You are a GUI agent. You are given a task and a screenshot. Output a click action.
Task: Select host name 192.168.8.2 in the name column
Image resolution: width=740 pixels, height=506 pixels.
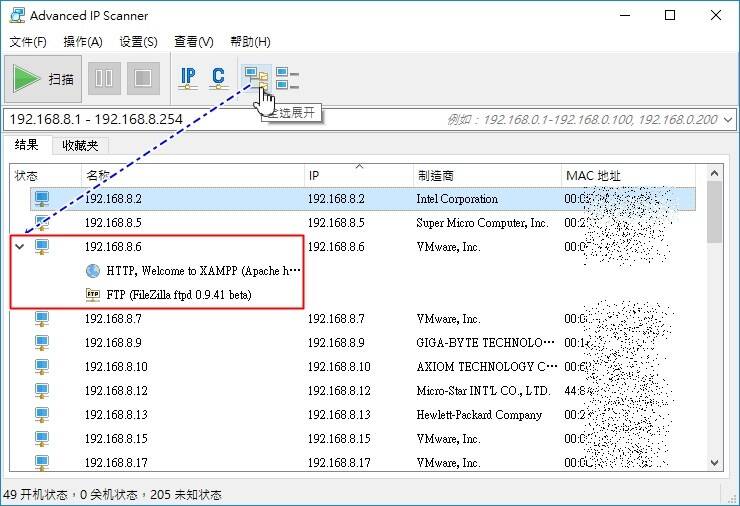pyautogui.click(x=113, y=199)
